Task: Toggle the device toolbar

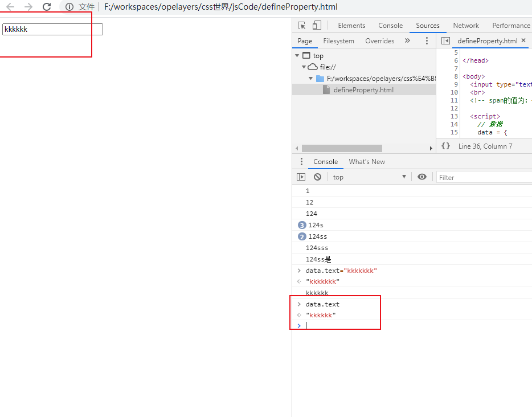Action: pos(317,26)
